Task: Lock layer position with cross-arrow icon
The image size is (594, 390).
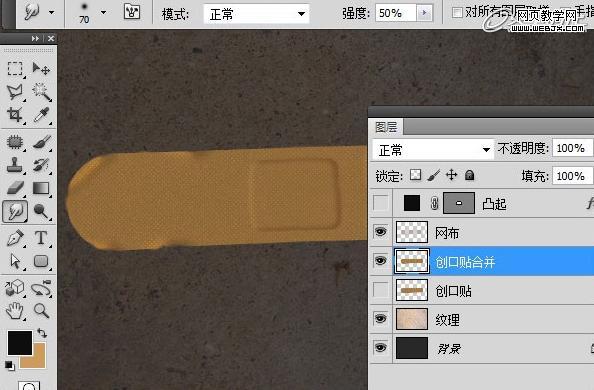Action: 451,175
